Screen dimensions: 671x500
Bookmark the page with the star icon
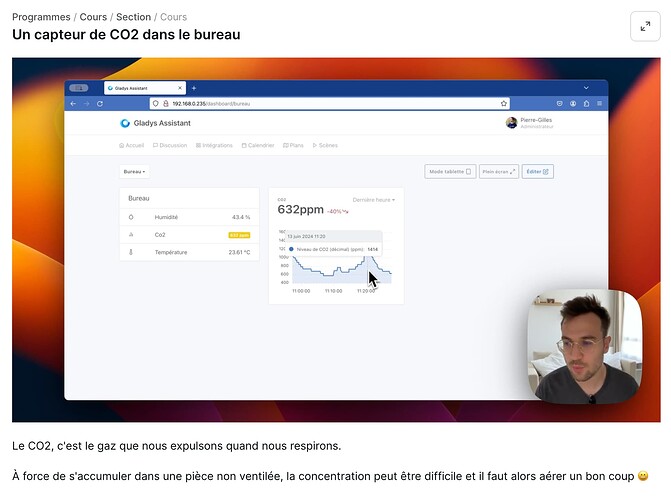click(504, 104)
